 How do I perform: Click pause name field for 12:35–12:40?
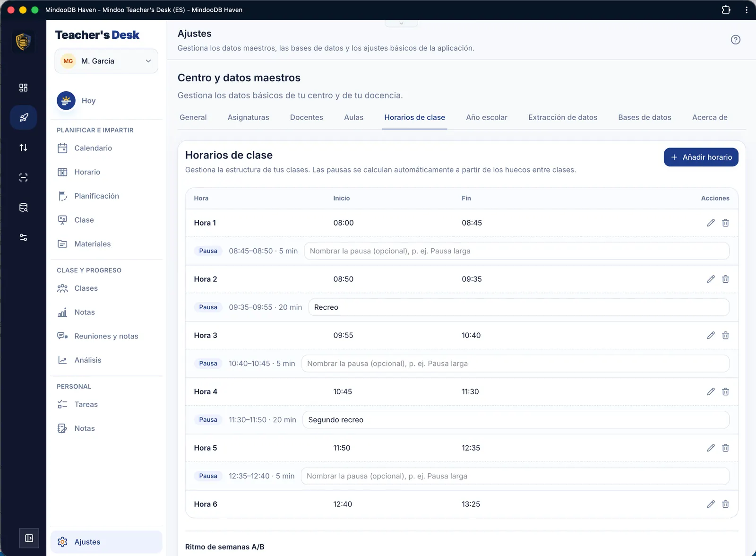tap(515, 476)
